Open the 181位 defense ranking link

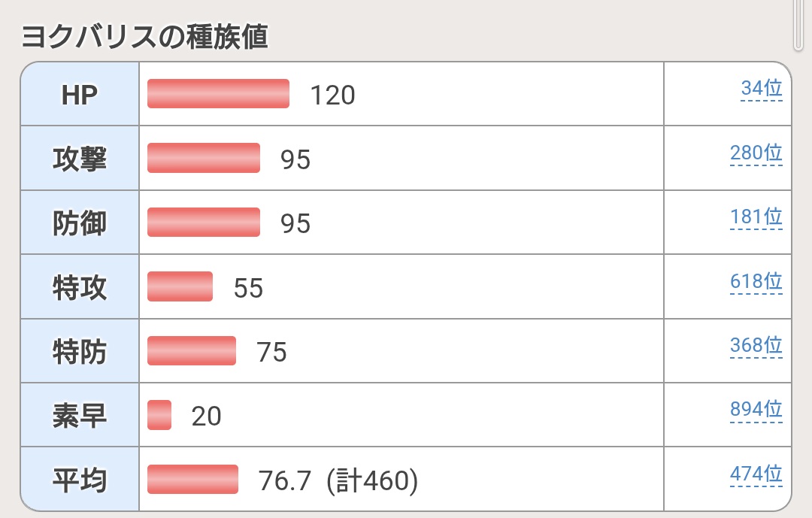click(x=756, y=218)
